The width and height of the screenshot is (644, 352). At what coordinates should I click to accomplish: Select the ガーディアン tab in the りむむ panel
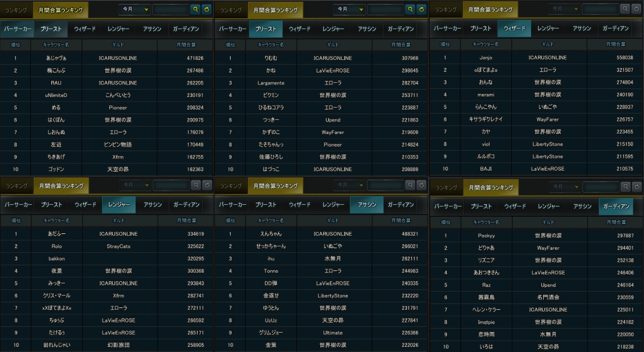click(x=401, y=29)
